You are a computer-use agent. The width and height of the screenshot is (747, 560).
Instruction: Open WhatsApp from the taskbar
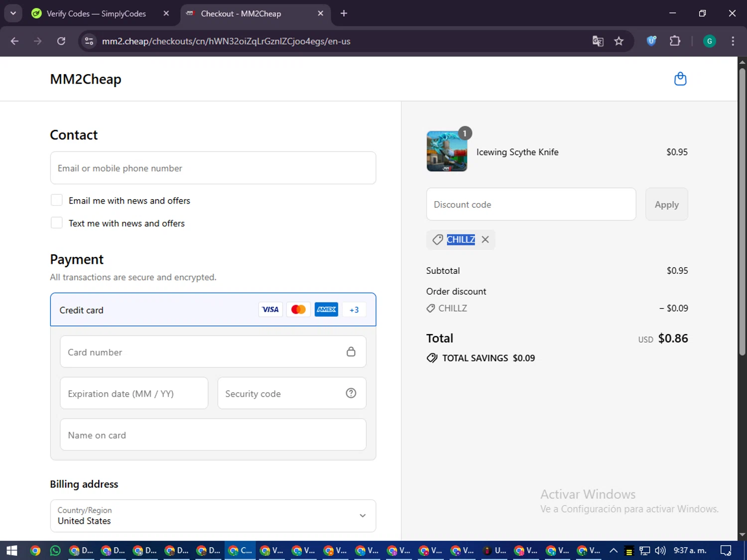(x=55, y=551)
